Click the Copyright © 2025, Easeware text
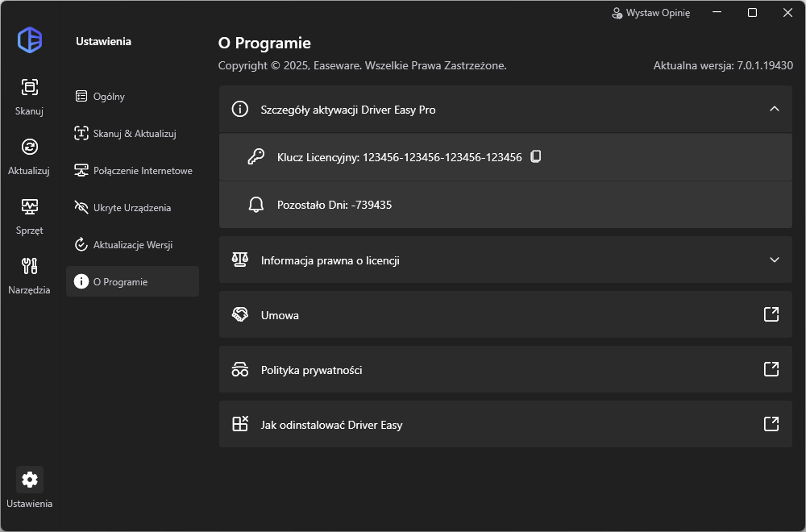806x532 pixels. 363,66
